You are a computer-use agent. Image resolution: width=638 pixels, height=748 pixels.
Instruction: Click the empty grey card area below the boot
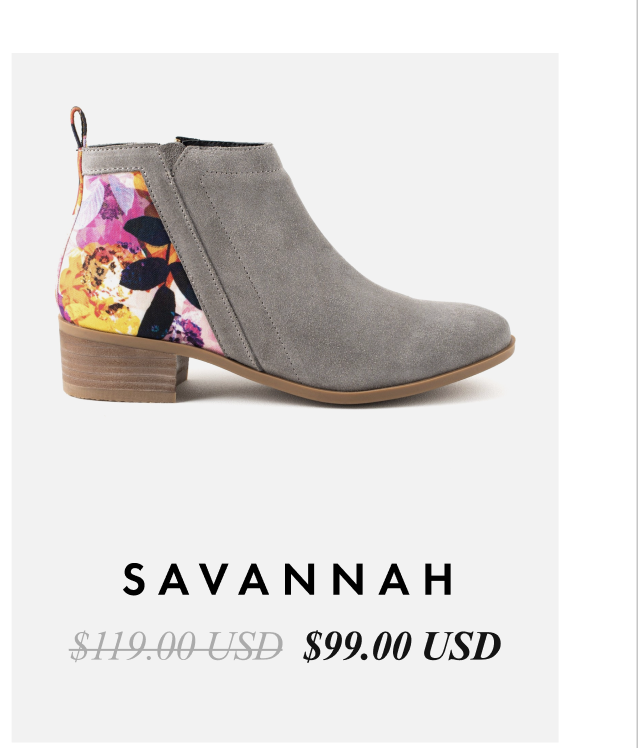point(285,477)
